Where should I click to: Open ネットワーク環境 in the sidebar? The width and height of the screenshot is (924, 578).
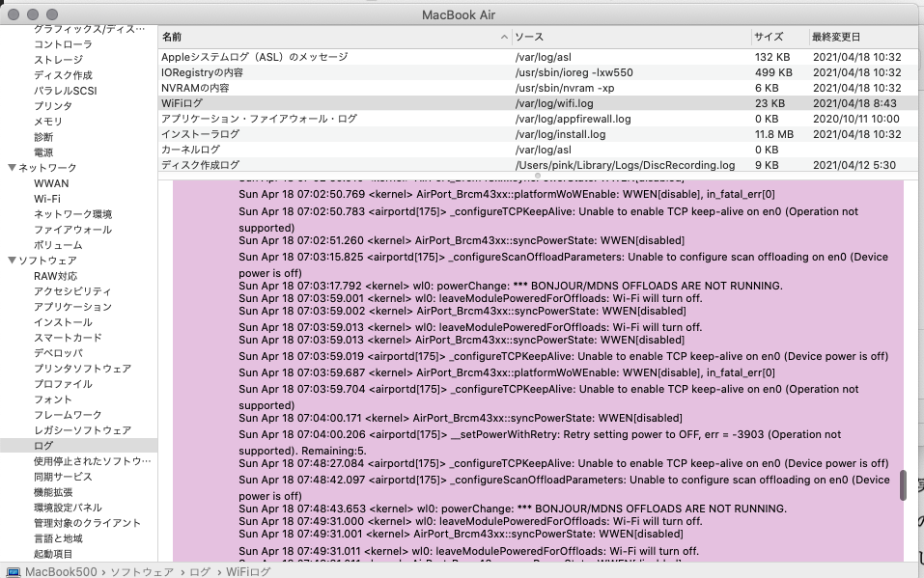pyautogui.click(x=72, y=214)
